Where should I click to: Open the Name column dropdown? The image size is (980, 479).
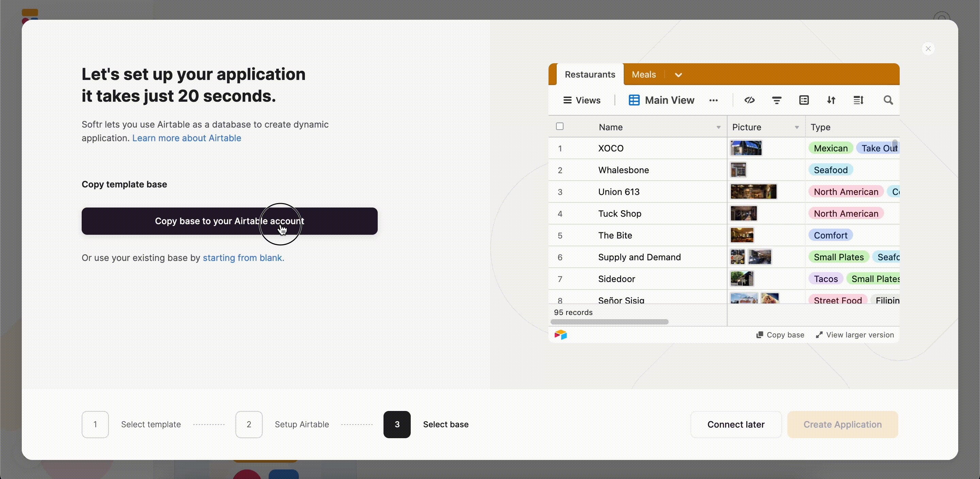point(718,127)
